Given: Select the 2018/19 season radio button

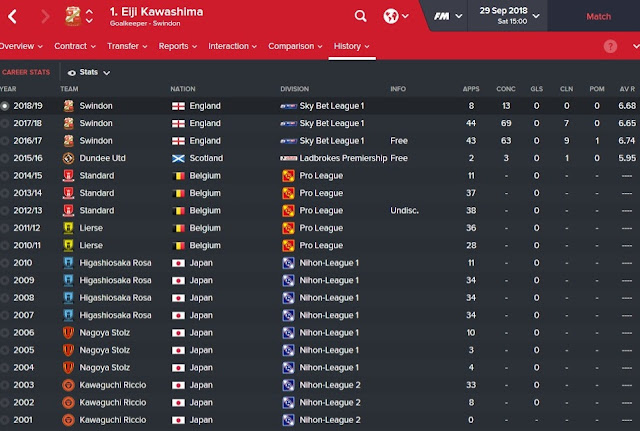Looking at the screenshot, I should tap(4, 106).
